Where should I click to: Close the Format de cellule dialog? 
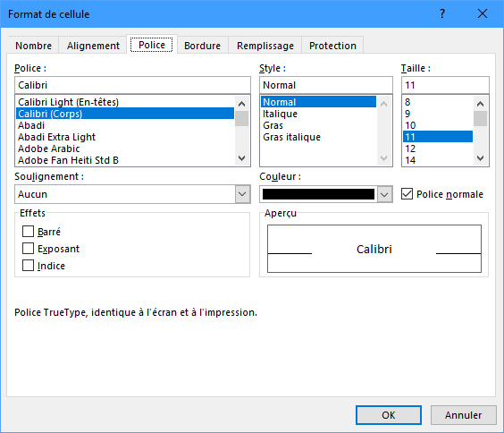click(x=483, y=13)
